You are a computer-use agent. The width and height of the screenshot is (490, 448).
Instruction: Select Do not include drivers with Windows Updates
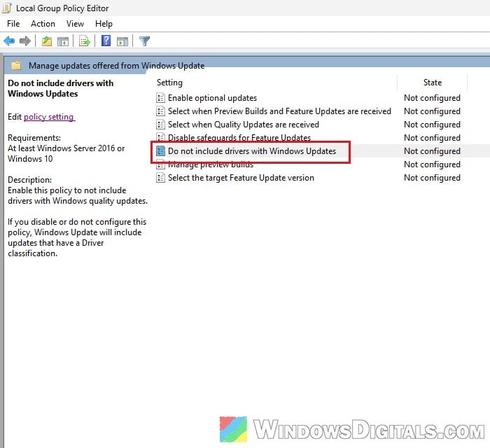pyautogui.click(x=252, y=151)
